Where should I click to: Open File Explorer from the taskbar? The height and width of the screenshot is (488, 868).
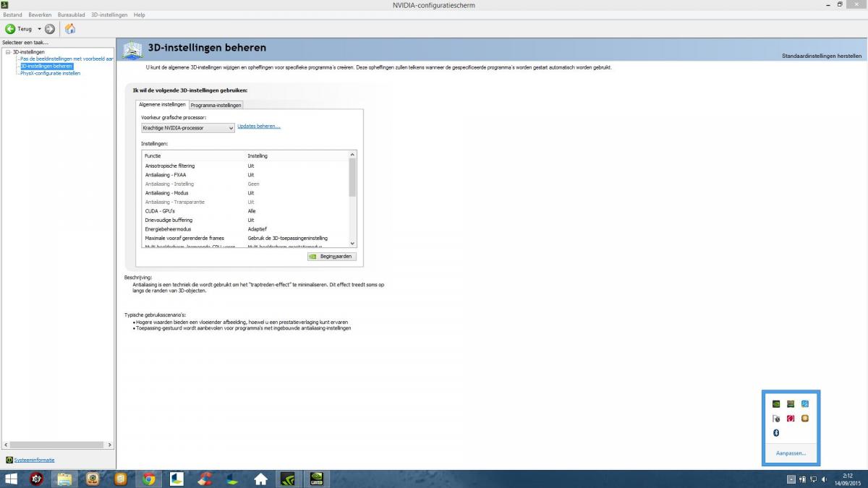click(64, 479)
